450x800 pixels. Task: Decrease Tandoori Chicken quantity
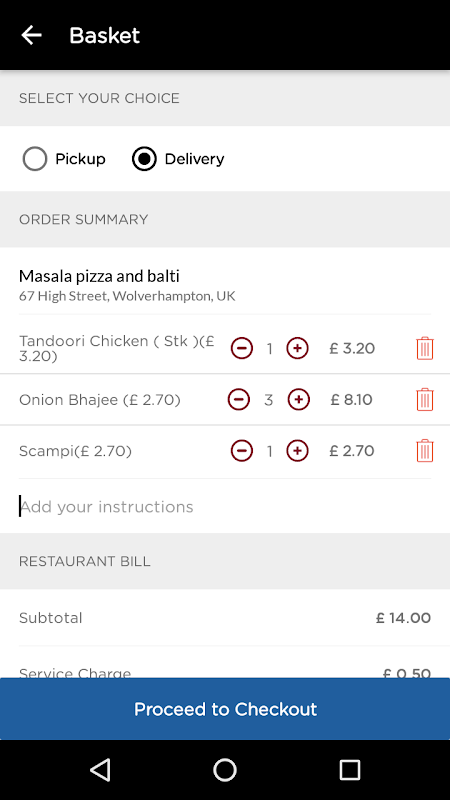[x=242, y=348]
